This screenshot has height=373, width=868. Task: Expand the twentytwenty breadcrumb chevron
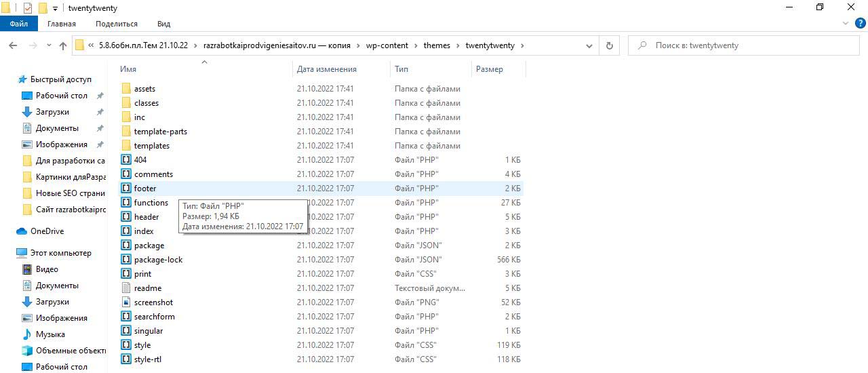click(522, 45)
